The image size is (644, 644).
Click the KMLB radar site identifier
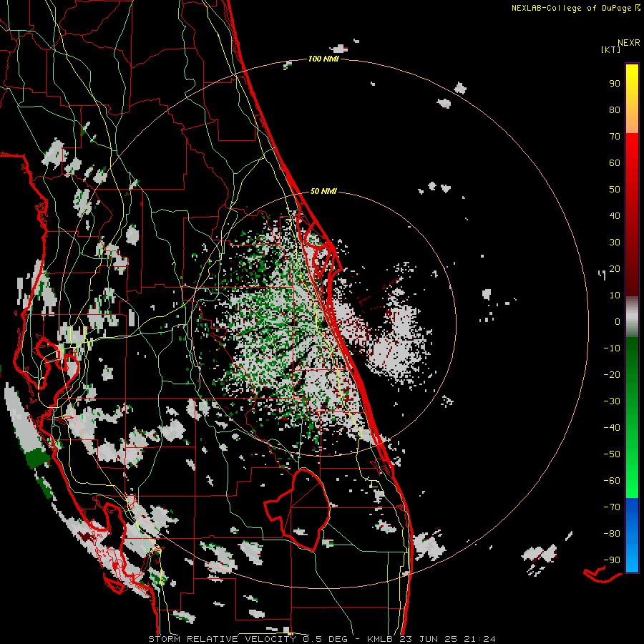click(380, 639)
